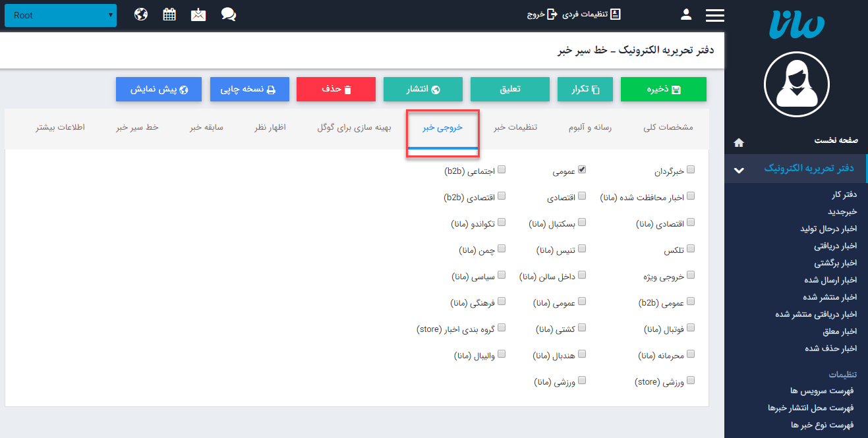Collapse the دفتر تحریریه الکترونیک sidebar section
The height and width of the screenshot is (438, 868).
[738, 169]
